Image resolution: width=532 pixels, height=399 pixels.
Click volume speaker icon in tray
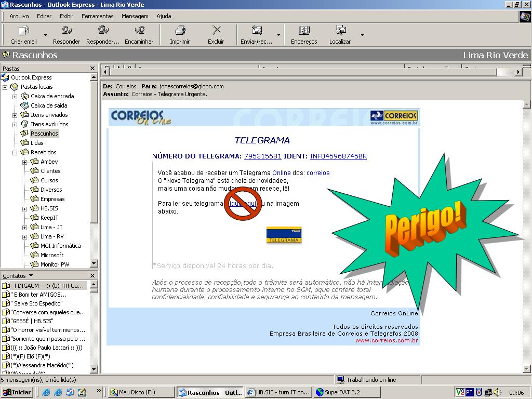497,392
